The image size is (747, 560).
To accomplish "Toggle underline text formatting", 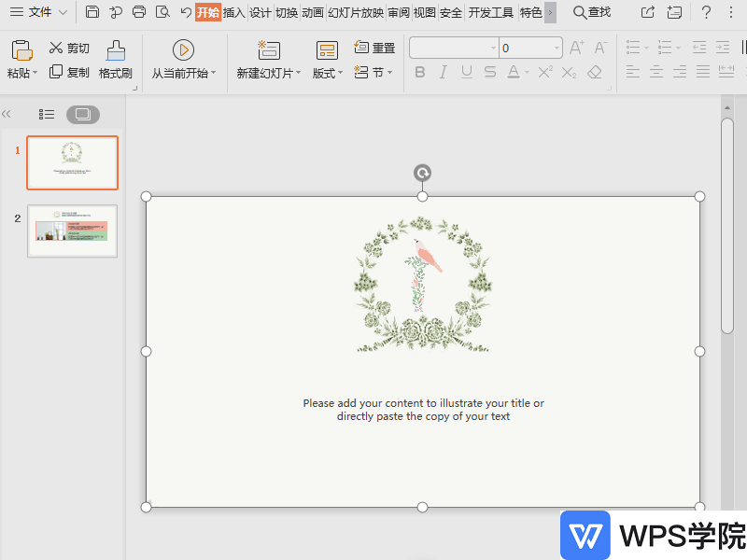I will (466, 72).
